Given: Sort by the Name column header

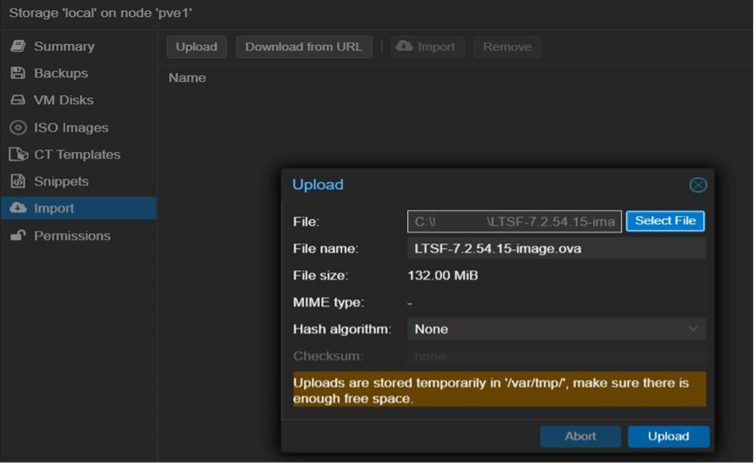Looking at the screenshot, I should (187, 78).
